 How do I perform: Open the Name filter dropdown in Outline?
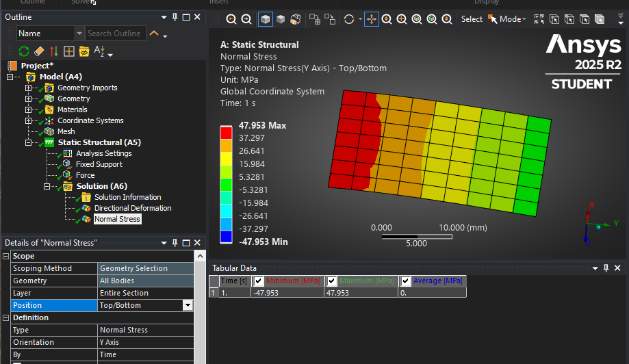point(79,34)
